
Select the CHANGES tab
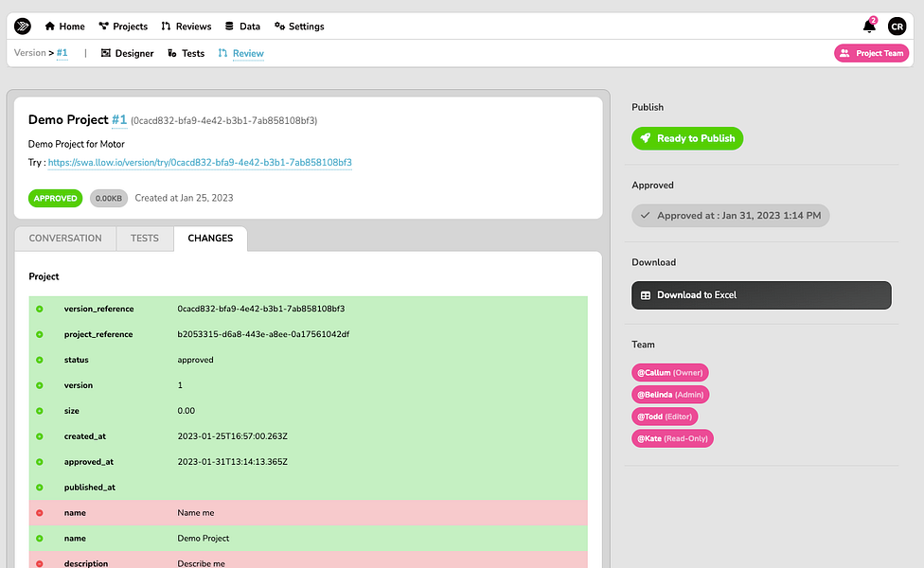tap(210, 238)
